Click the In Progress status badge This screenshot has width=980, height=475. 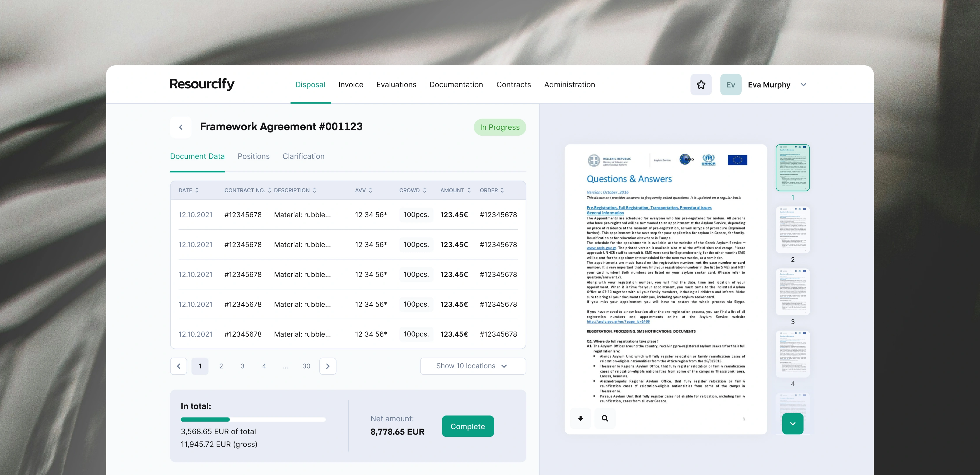click(500, 127)
